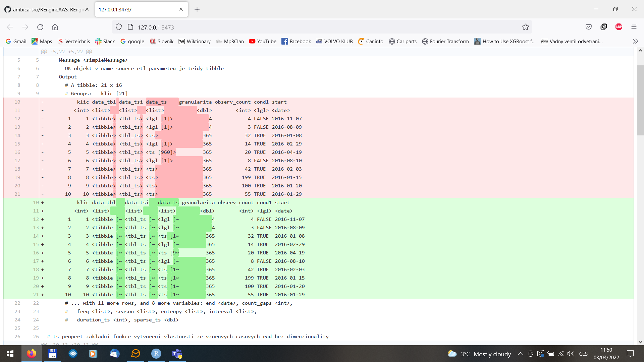Bookmark this page with the star
The width and height of the screenshot is (644, 362).
(x=526, y=27)
